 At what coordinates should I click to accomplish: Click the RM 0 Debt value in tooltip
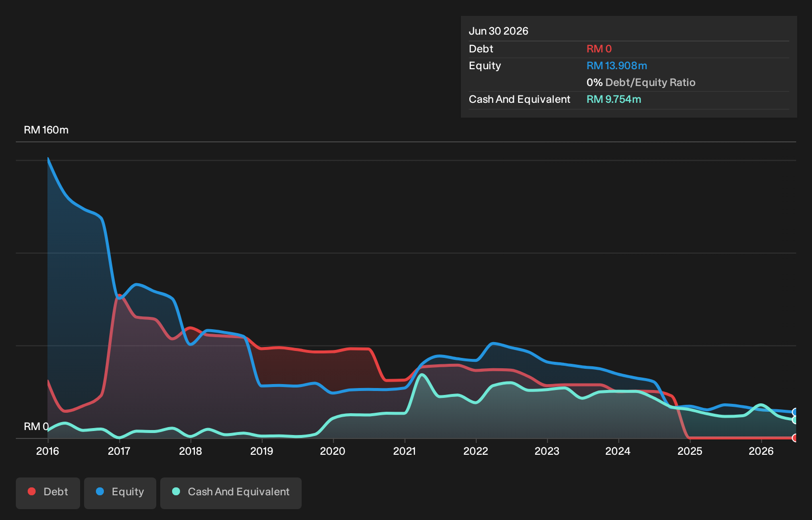tap(599, 49)
